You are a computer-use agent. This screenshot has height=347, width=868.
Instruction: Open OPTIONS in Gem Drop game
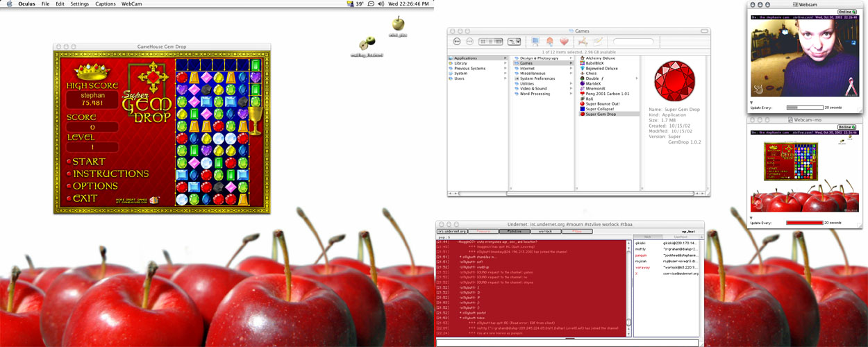click(x=95, y=186)
